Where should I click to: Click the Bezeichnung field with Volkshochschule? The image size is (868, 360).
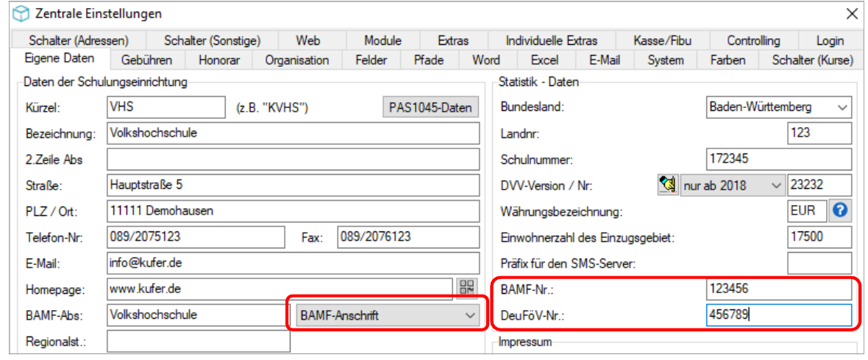(x=293, y=133)
